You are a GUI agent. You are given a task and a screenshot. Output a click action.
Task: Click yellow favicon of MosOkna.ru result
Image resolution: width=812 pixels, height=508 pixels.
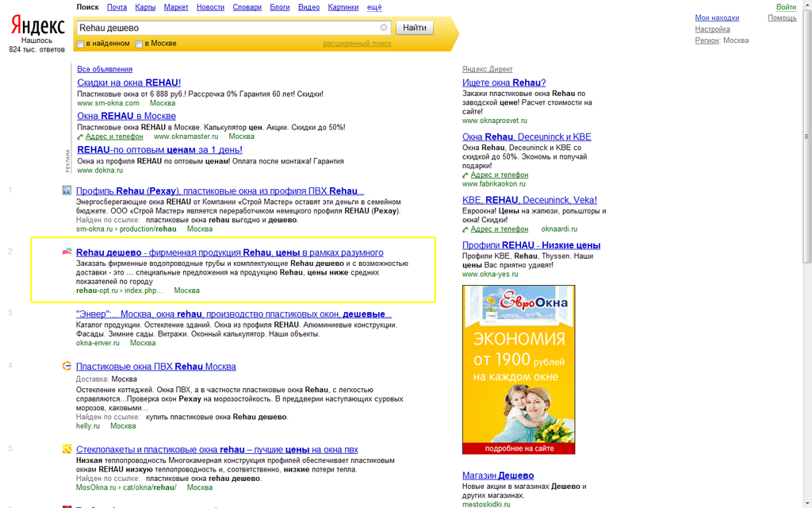pos(67,449)
